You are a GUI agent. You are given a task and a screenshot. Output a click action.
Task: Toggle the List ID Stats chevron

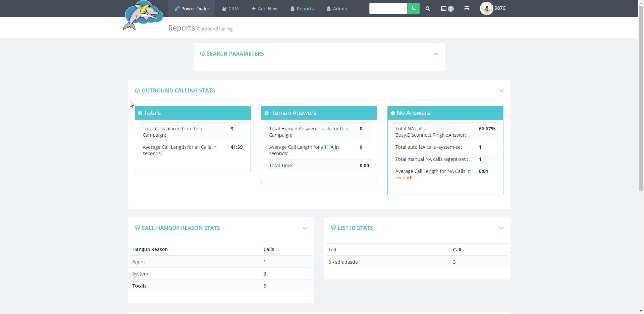501,228
